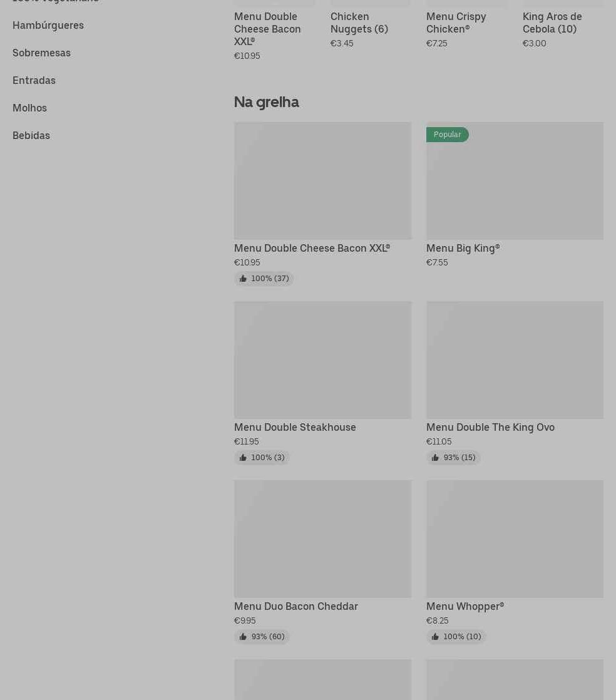Viewport: 616px width, 700px height.
Task: Select Menu Whopper product image
Action: coord(515,539)
